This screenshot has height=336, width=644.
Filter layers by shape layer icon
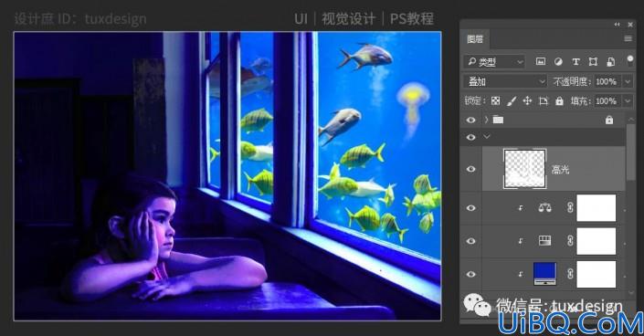coord(593,61)
